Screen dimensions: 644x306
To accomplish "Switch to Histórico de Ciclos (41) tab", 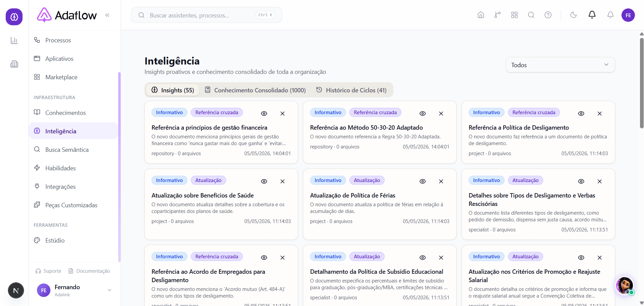I will [351, 90].
